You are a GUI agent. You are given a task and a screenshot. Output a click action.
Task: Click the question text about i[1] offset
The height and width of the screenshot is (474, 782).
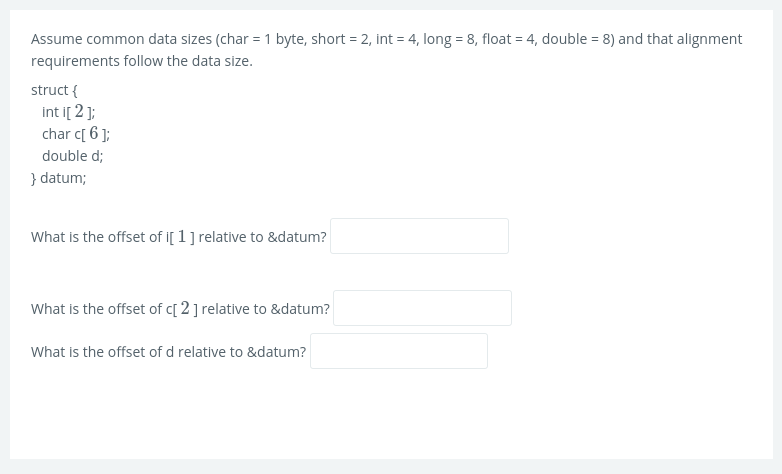click(178, 237)
